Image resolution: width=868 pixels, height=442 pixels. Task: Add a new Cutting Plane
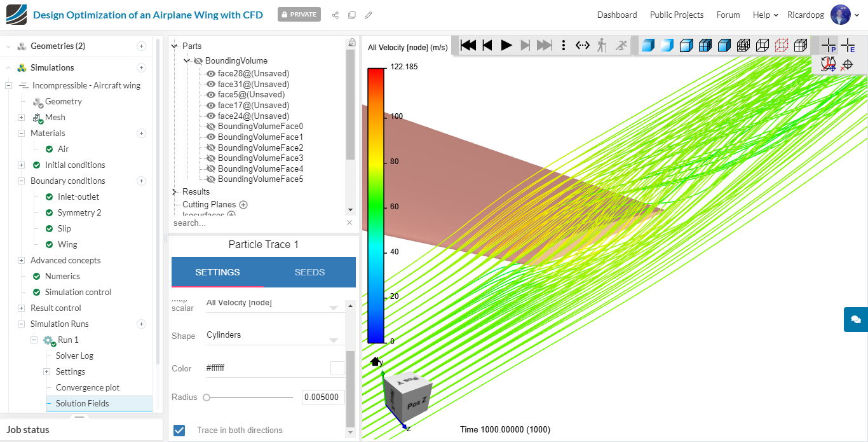click(x=243, y=205)
